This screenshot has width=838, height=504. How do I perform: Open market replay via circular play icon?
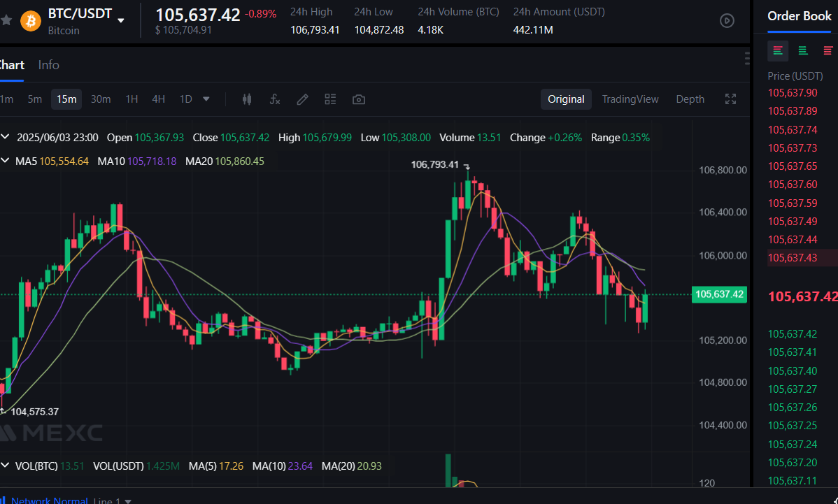click(727, 20)
